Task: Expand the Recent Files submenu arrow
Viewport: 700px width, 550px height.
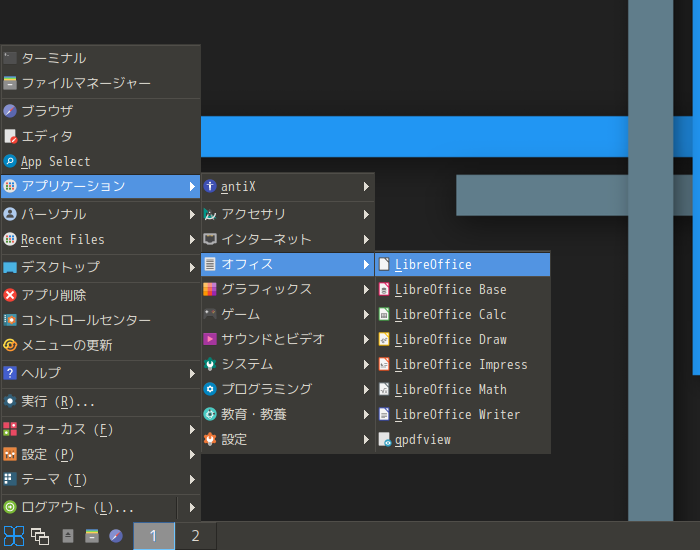Action: [192, 240]
